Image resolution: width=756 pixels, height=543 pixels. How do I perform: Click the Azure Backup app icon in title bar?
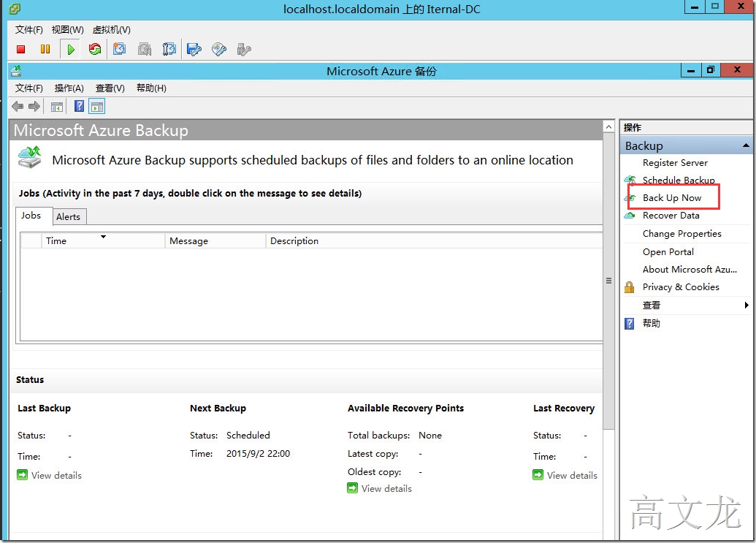(16, 72)
